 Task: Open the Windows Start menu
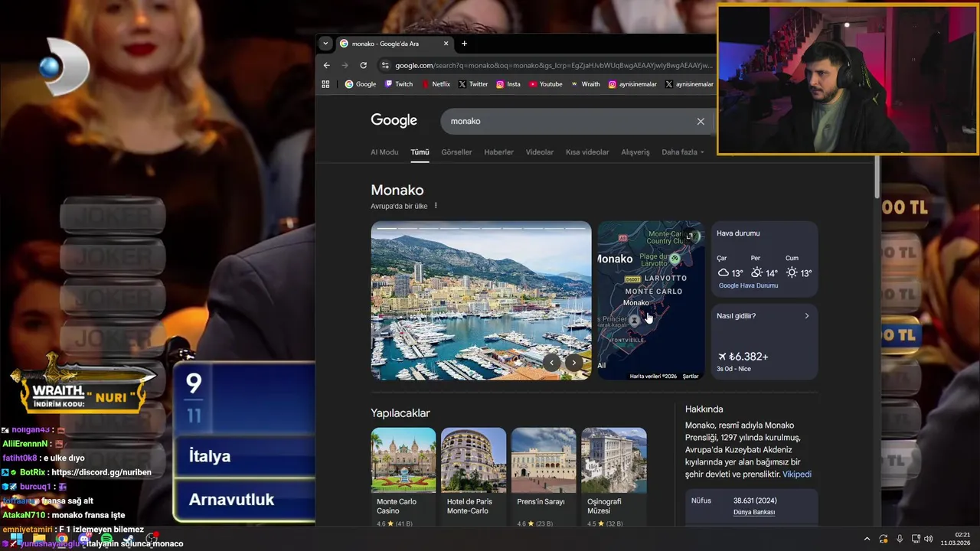[x=16, y=539]
